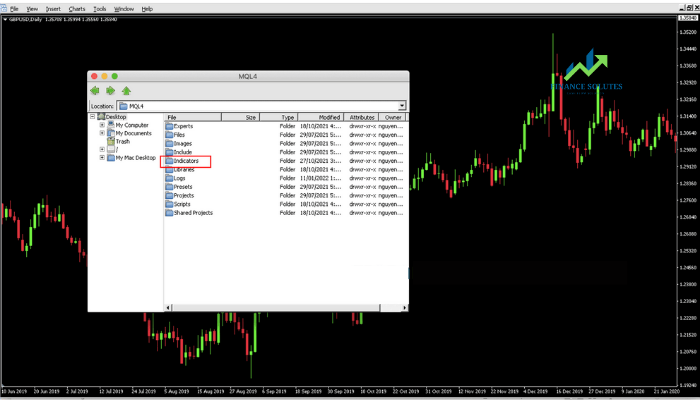The image size is (700, 400).
Task: Click the green forward arrow icon
Action: [110, 91]
